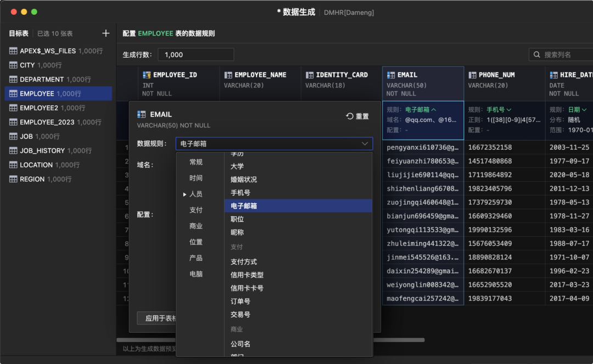This screenshot has height=364, width=593.
Task: Choose the 支付方式 rule option
Action: coord(298,261)
